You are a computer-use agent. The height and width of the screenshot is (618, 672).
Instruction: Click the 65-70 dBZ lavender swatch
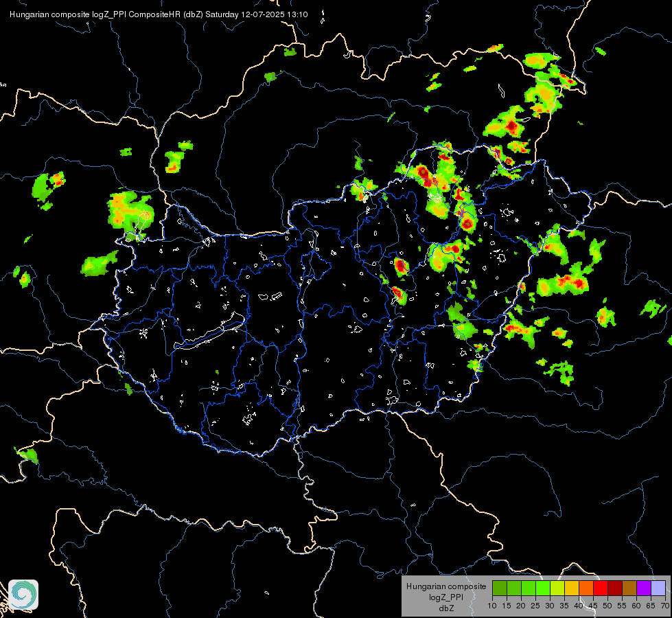tap(658, 588)
